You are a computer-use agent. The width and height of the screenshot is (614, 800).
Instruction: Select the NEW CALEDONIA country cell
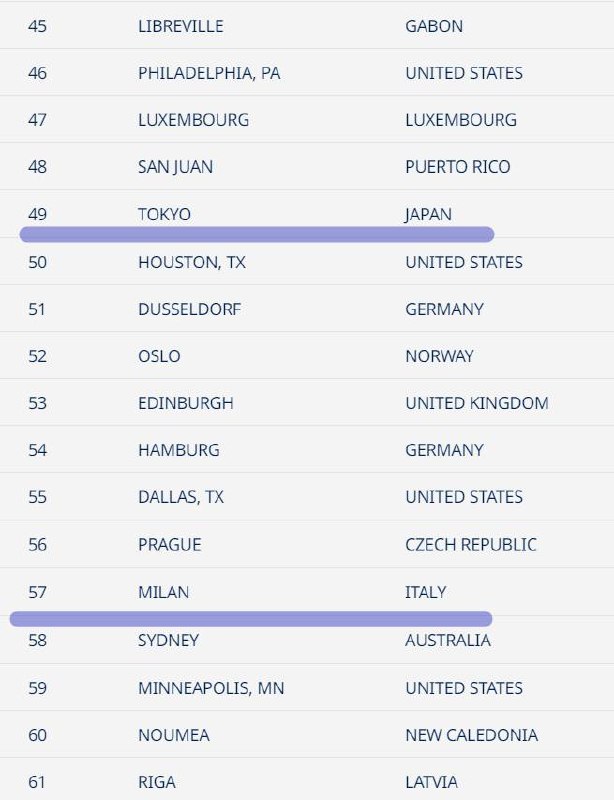[x=471, y=735]
